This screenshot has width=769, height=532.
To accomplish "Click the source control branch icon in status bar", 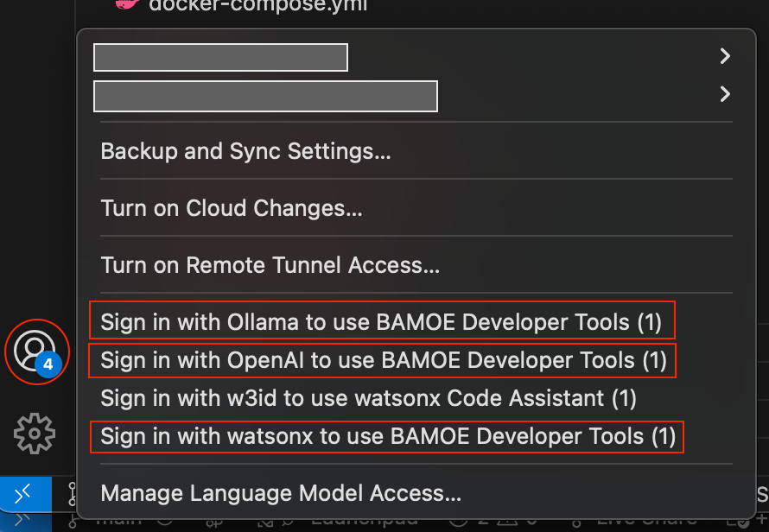I will tap(73, 521).
